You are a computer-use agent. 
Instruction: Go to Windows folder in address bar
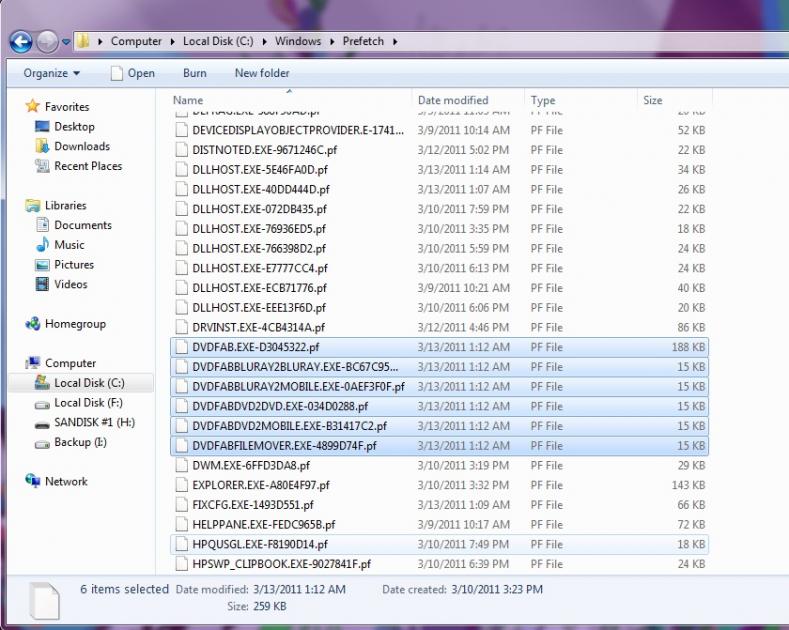[298, 41]
